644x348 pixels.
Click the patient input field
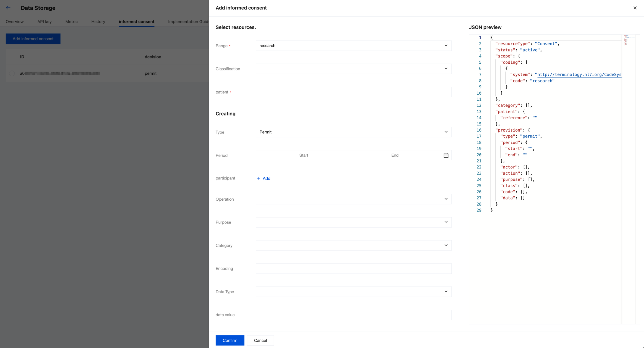click(354, 92)
